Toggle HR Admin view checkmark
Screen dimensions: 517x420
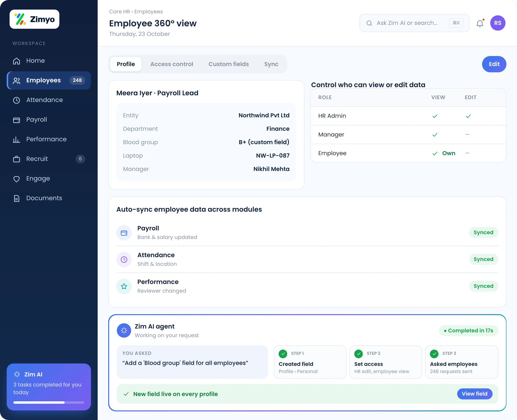pyautogui.click(x=435, y=116)
